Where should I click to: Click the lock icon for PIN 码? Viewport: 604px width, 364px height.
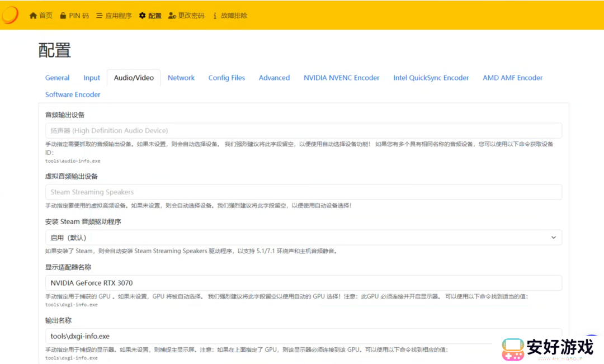click(63, 16)
